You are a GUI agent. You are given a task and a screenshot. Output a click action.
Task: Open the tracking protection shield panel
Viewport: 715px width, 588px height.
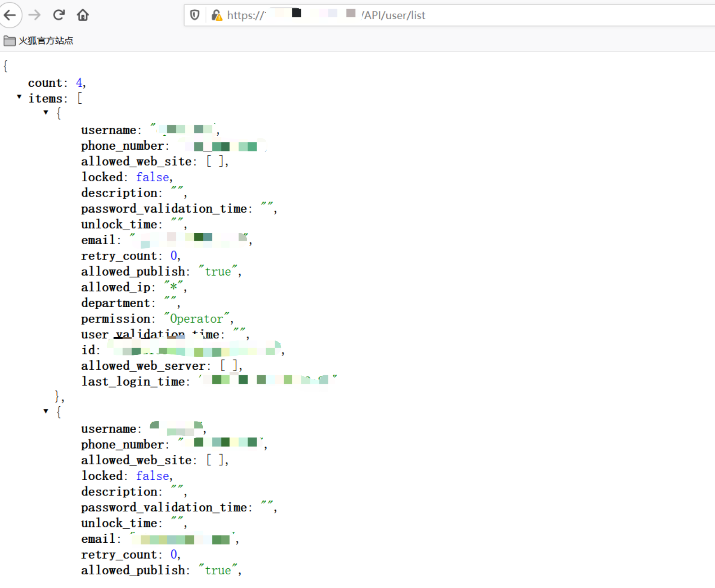195,15
